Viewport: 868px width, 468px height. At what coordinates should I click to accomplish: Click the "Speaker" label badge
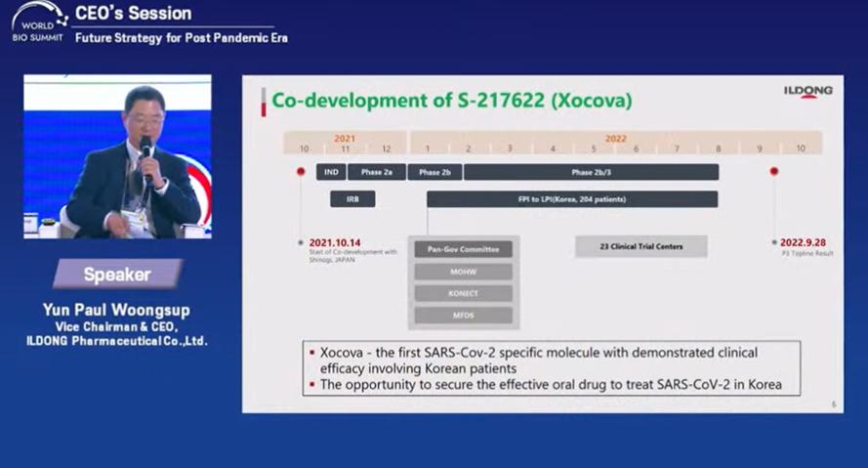[117, 275]
